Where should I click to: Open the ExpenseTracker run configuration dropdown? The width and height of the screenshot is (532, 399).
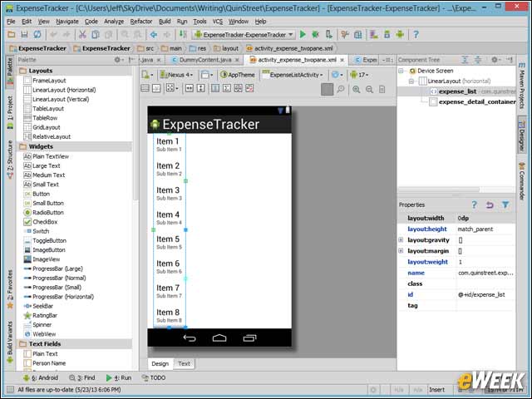[244, 35]
